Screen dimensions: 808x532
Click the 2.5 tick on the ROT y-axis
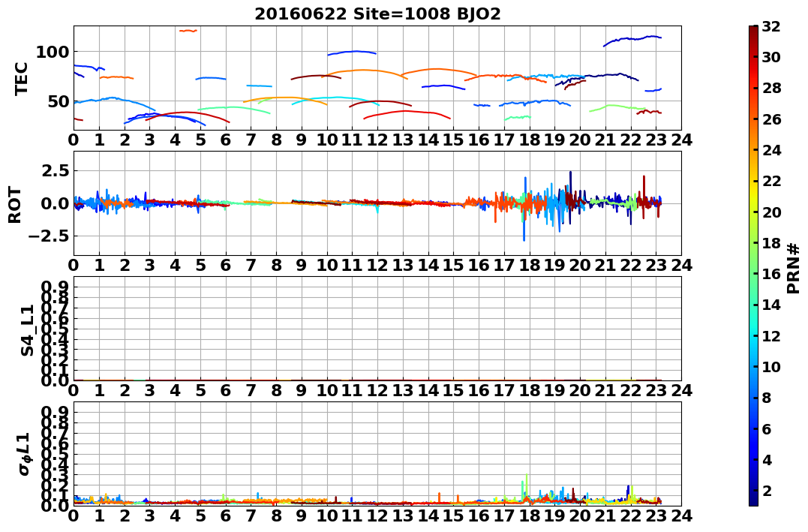point(54,170)
